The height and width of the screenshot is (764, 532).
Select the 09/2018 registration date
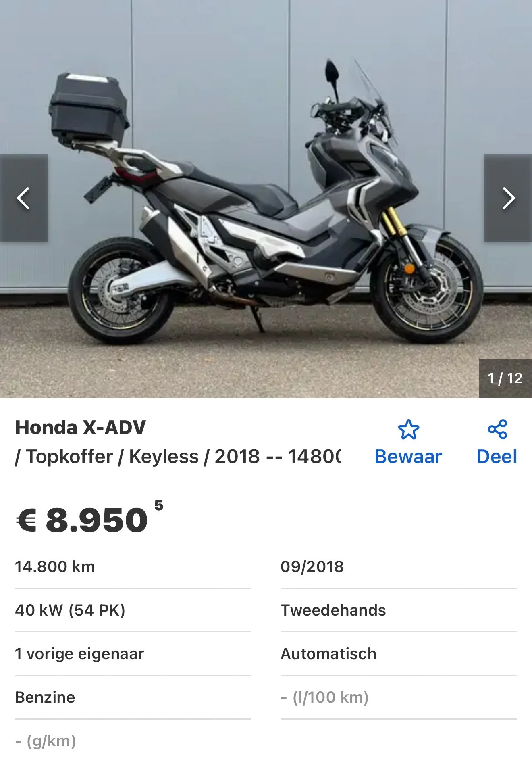click(x=399, y=567)
